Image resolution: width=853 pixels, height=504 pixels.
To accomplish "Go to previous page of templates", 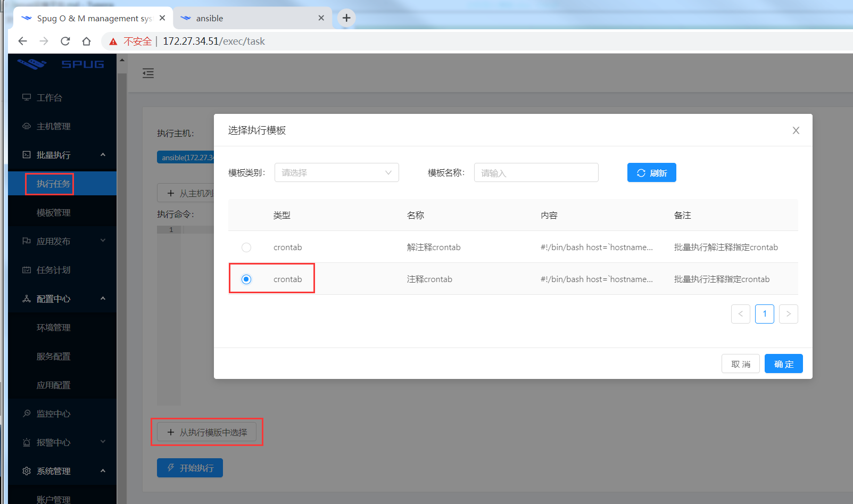I will pyautogui.click(x=741, y=314).
